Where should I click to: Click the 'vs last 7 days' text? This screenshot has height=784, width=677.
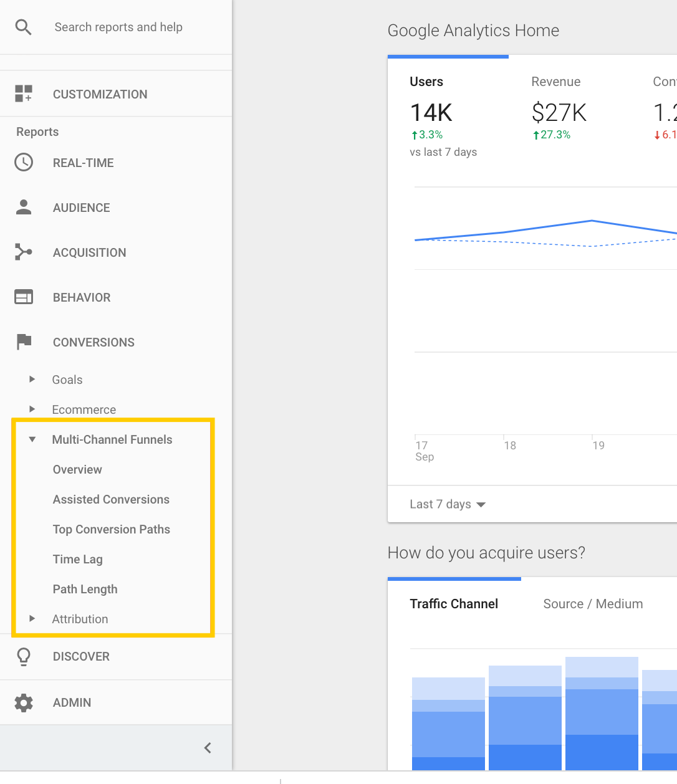click(443, 152)
